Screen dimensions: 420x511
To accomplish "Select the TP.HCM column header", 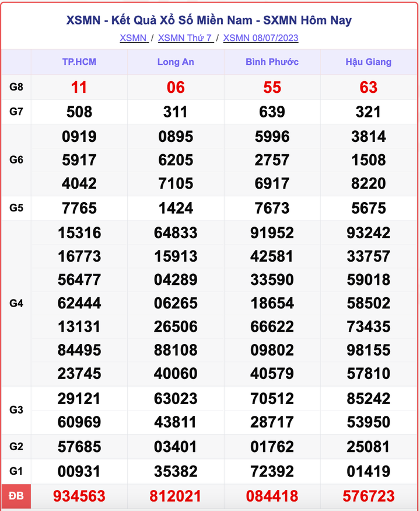I will tap(79, 62).
